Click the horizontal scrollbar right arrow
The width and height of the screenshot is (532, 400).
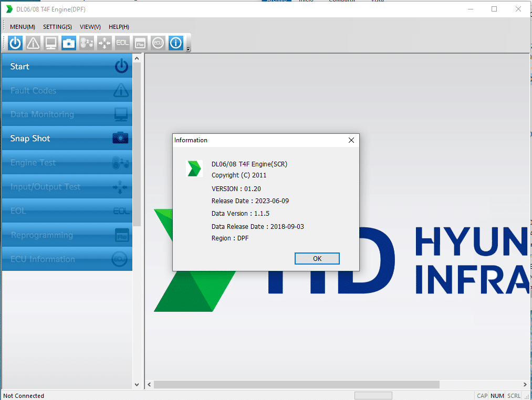(x=525, y=385)
